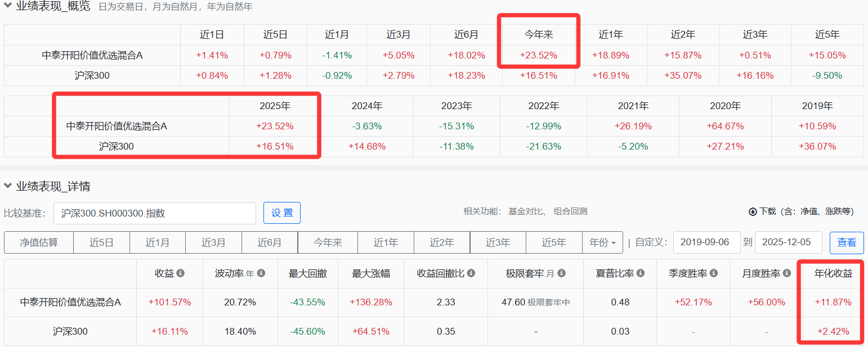The height and width of the screenshot is (347, 868).
Task: Select the 近1年 period tab
Action: coord(386,242)
